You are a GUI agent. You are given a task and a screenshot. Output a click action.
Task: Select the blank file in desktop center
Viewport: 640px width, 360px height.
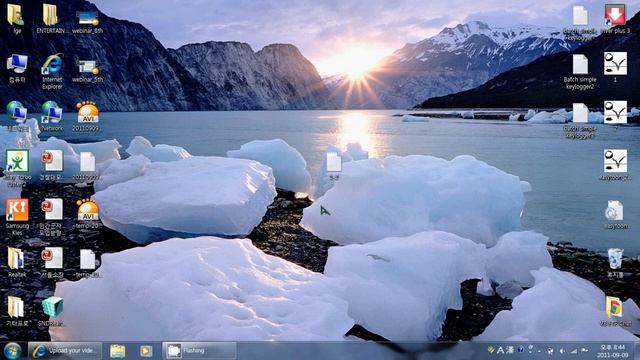333,162
